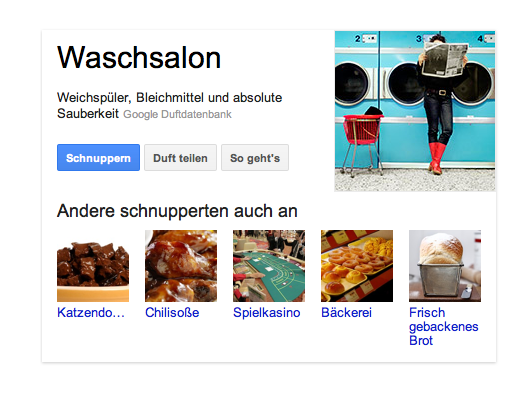The image size is (531, 409).
Task: Click the Andere schnupperten auch an heading
Action: [x=177, y=211]
